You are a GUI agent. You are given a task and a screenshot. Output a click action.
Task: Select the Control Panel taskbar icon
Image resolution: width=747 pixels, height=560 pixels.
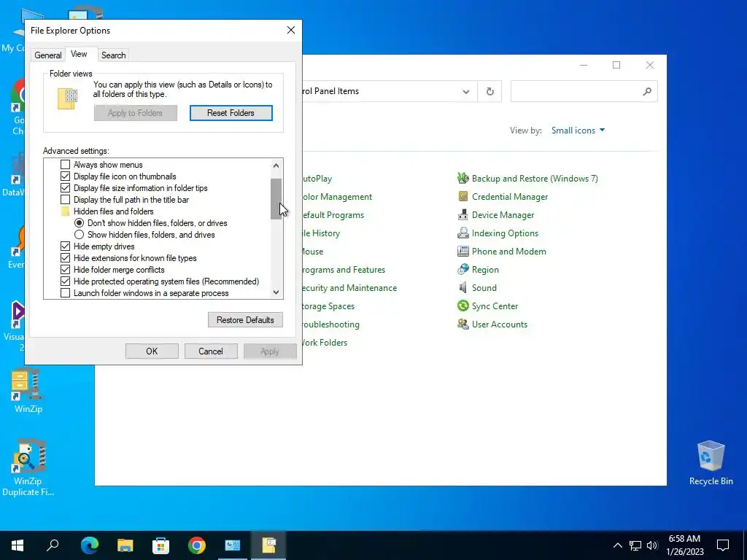233,545
